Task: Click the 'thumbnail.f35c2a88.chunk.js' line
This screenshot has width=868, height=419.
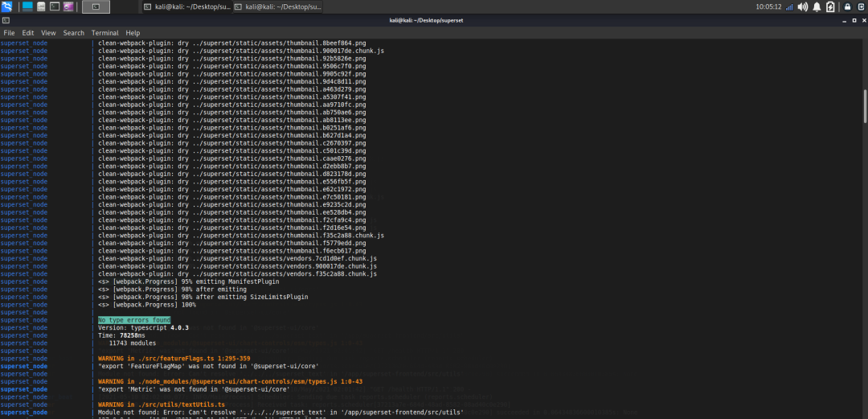Action: click(241, 235)
